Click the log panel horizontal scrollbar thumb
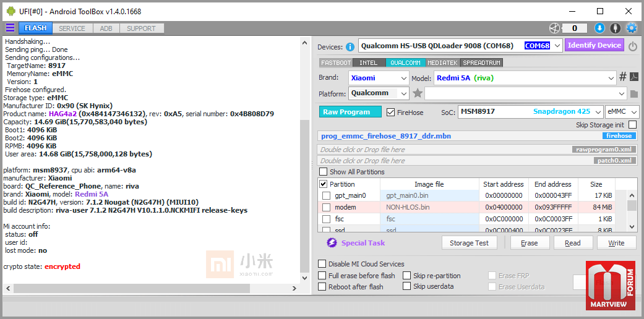 [x=131, y=288]
